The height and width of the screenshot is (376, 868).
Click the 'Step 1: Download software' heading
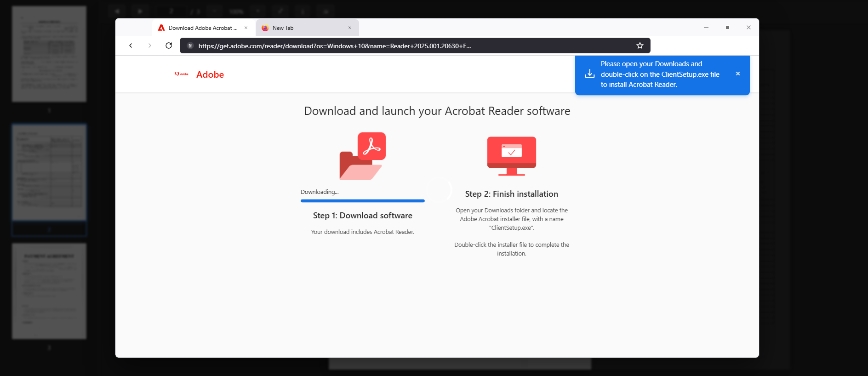pos(363,216)
